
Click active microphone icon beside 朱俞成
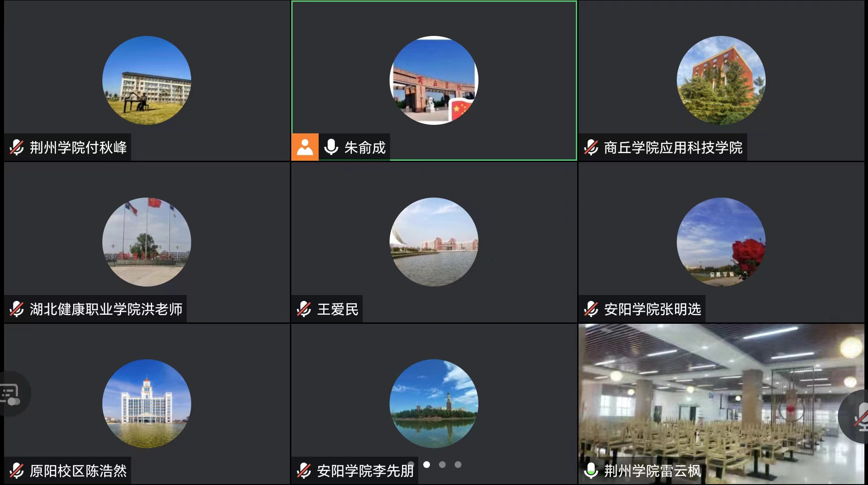pos(331,147)
